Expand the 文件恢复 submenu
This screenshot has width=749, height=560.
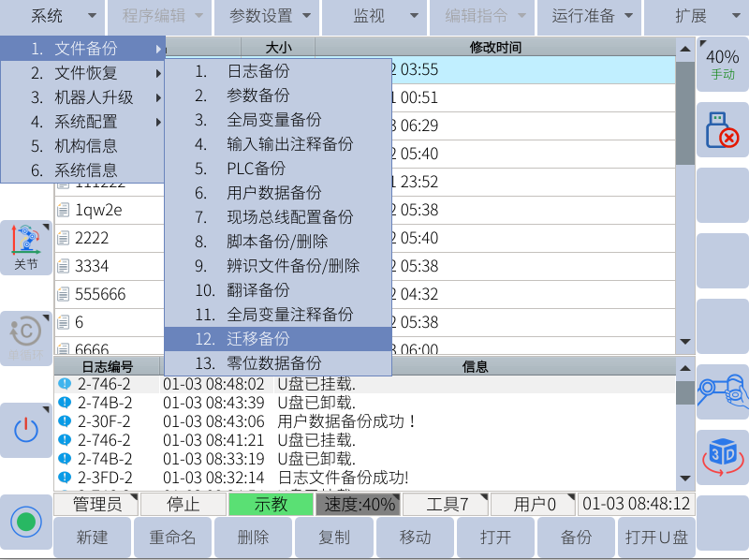coord(82,73)
